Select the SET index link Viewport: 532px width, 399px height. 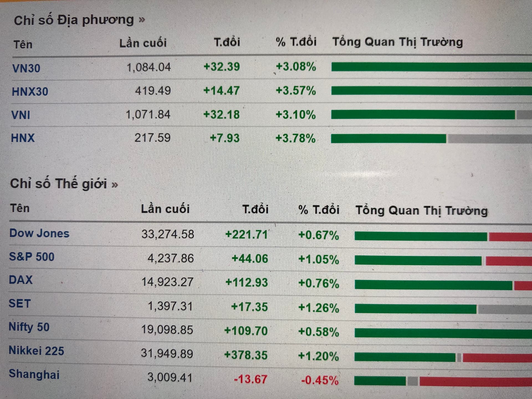click(19, 303)
